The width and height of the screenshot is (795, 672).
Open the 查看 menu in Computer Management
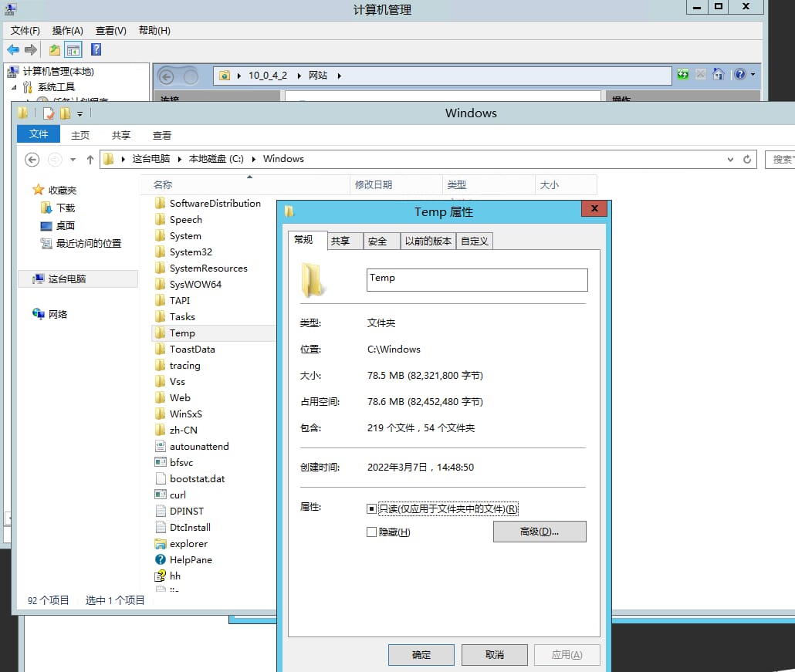tap(109, 31)
